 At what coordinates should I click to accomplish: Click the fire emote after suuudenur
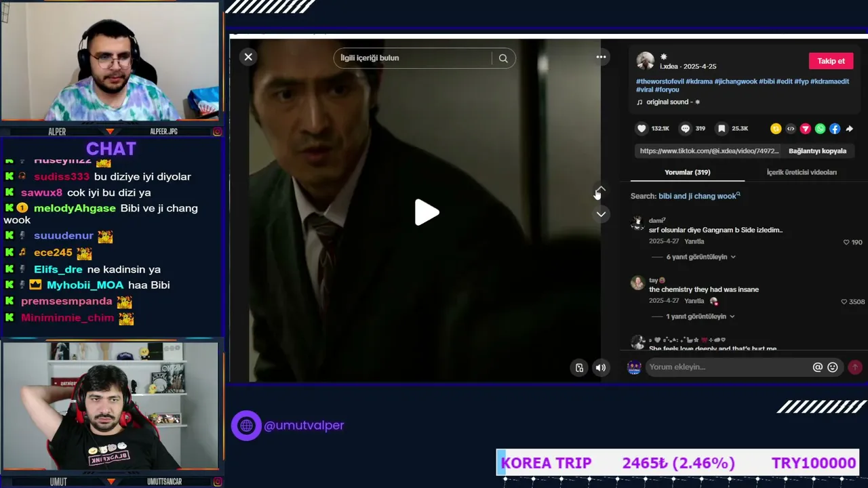[x=105, y=237]
